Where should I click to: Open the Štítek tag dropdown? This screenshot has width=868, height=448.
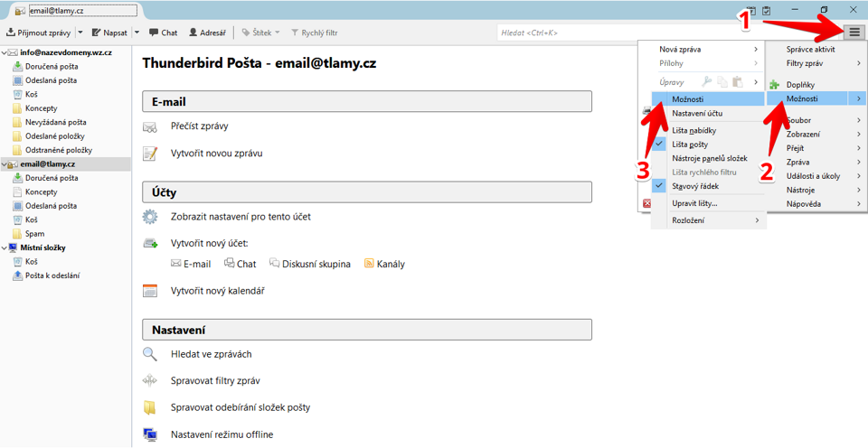[x=260, y=33]
